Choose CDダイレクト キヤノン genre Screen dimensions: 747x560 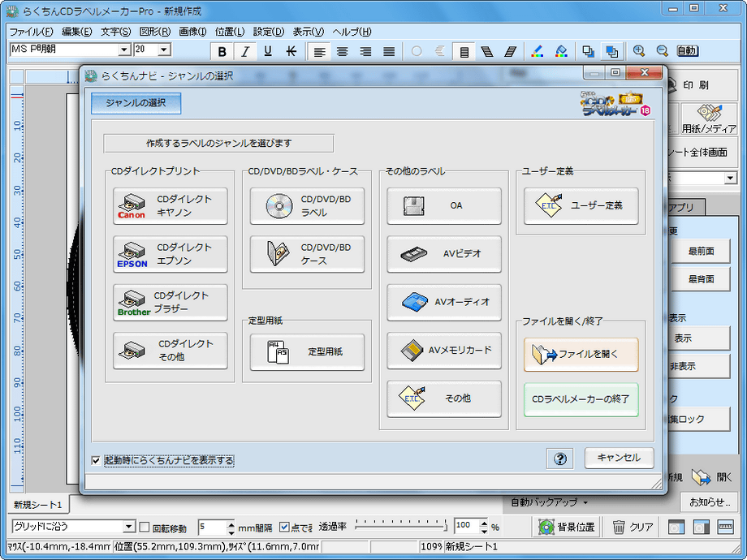pyautogui.click(x=170, y=205)
